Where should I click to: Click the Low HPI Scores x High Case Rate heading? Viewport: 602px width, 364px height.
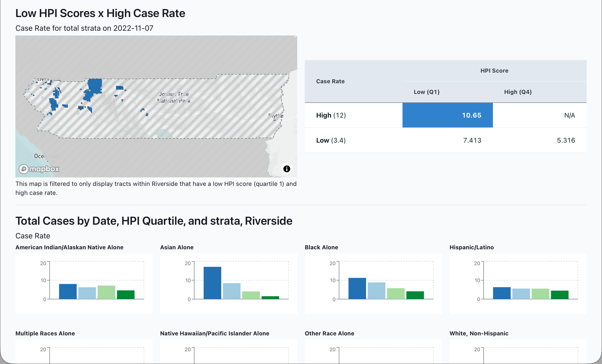tap(100, 13)
